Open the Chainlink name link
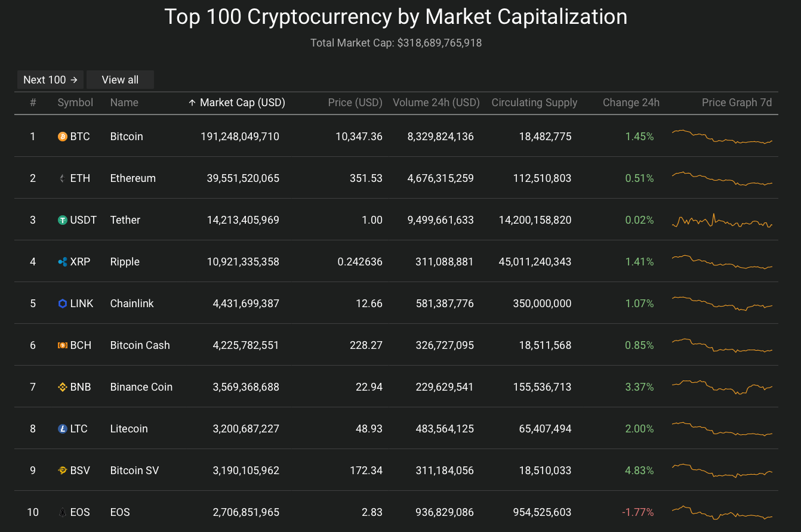The image size is (801, 532). 132,304
